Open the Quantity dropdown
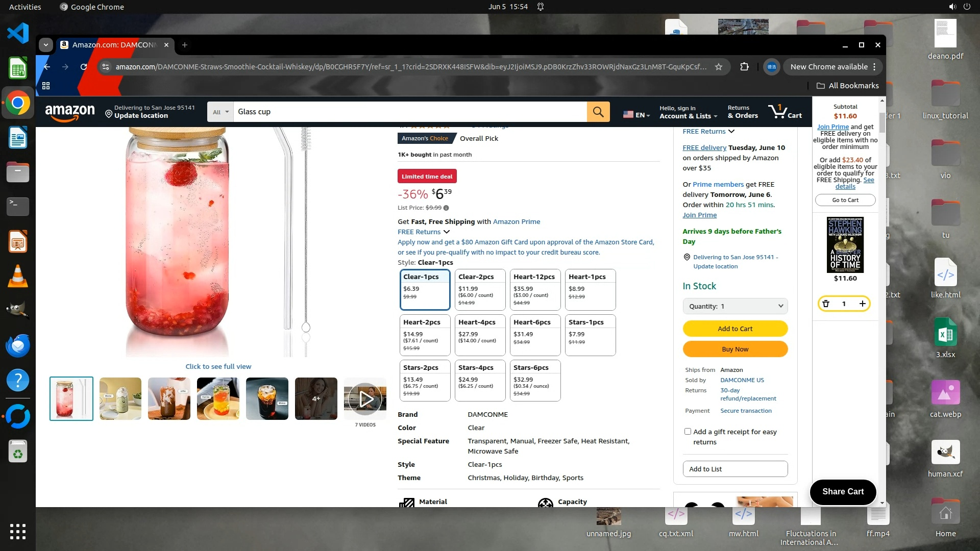The width and height of the screenshot is (980, 551). click(735, 306)
